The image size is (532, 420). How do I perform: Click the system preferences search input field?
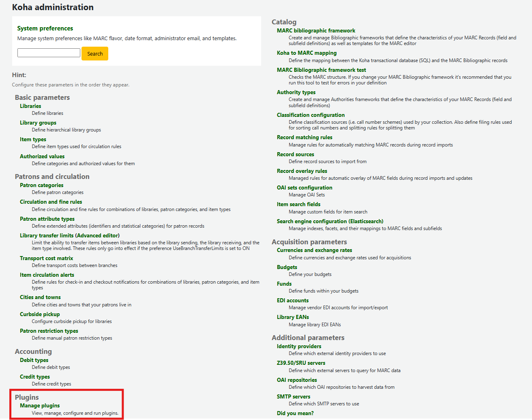tap(49, 53)
